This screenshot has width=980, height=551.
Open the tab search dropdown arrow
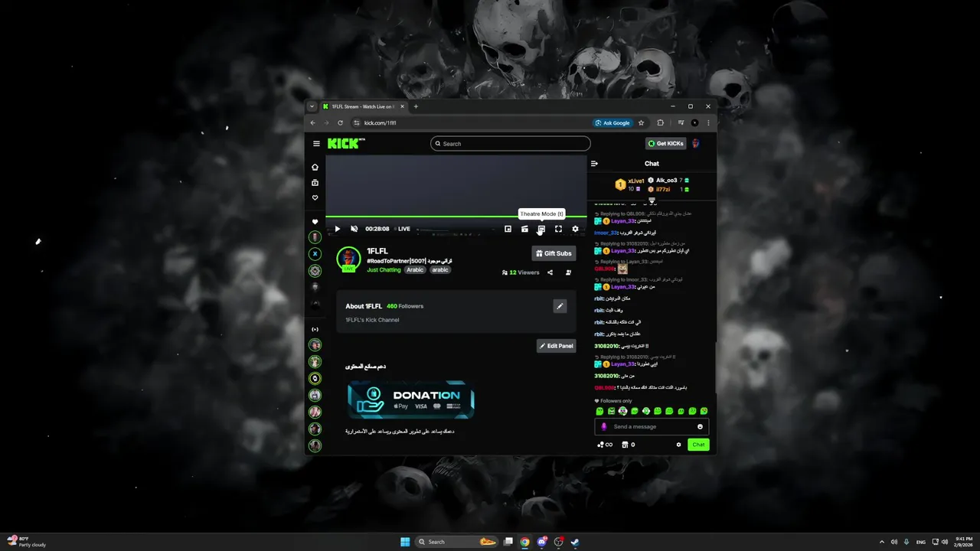312,106
